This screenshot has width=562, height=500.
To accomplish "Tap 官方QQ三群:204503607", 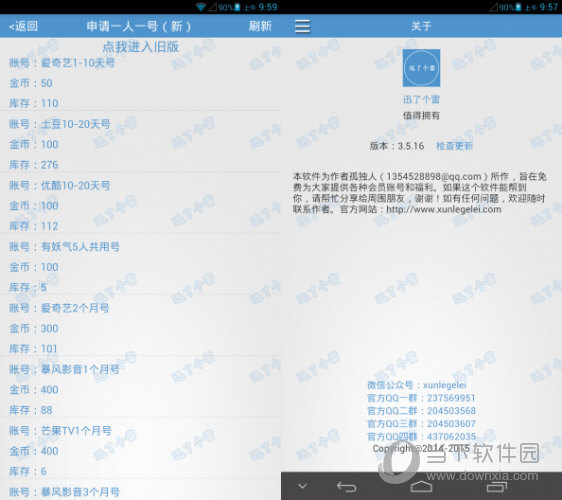I will [x=421, y=424].
